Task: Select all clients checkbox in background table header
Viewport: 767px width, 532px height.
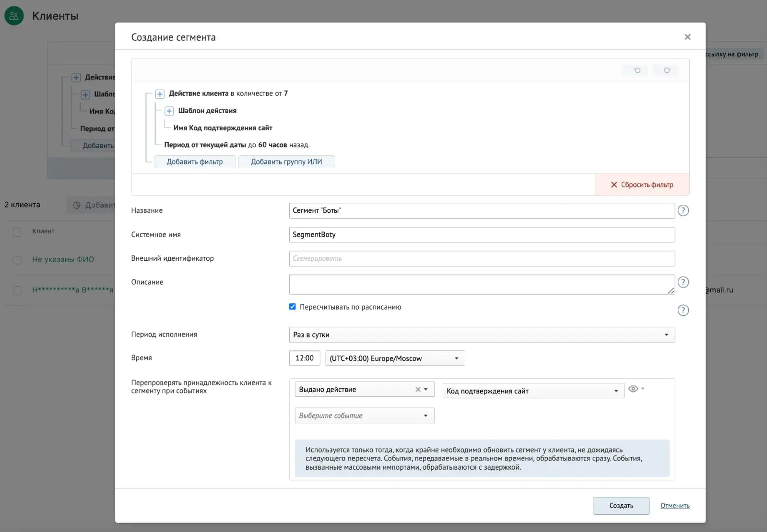Action: [x=17, y=232]
